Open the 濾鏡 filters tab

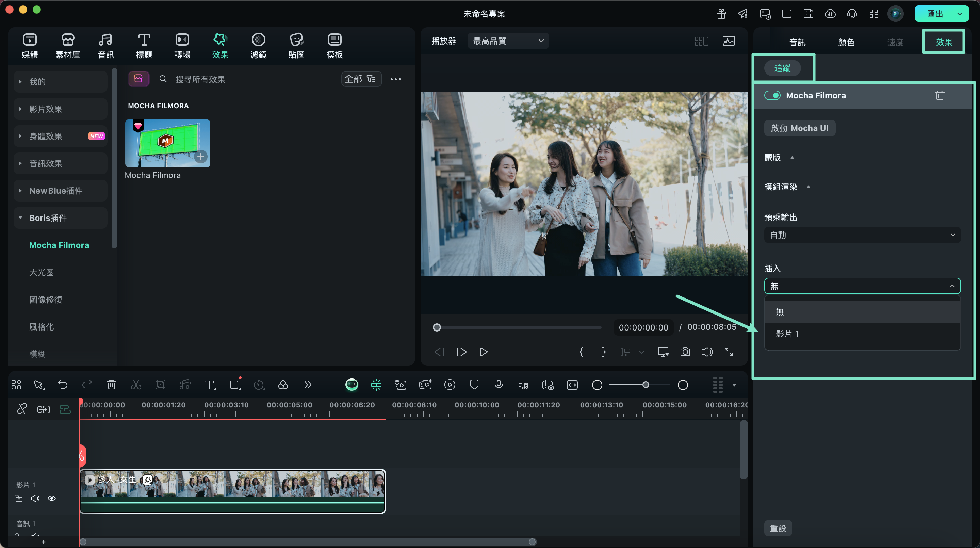tap(258, 46)
